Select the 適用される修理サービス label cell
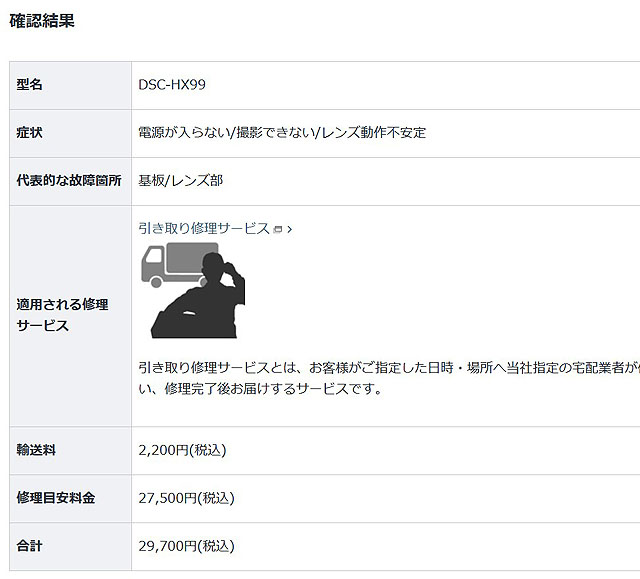 coord(62,315)
